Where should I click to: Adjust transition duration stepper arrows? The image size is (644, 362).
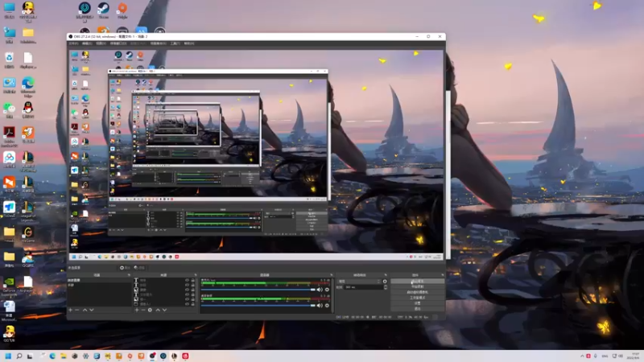tap(386, 287)
